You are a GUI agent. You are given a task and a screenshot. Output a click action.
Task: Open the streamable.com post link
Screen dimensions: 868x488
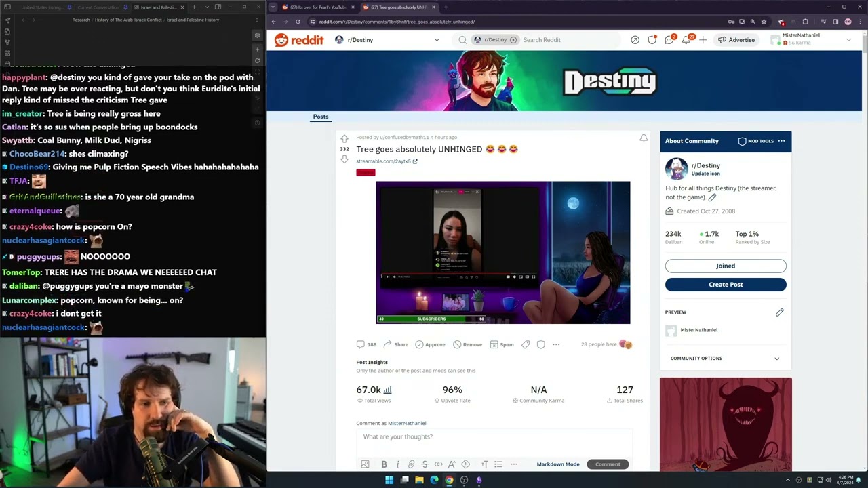[x=387, y=161]
